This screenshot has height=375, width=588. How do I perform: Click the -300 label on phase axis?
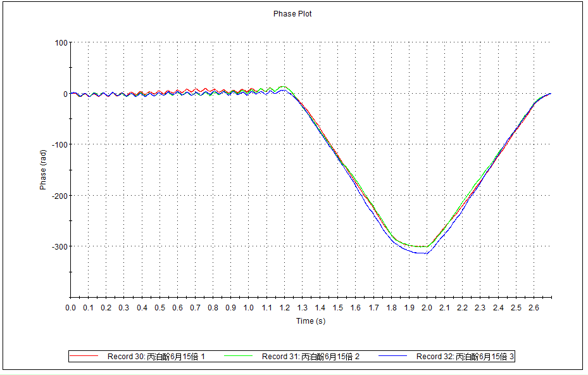58,246
